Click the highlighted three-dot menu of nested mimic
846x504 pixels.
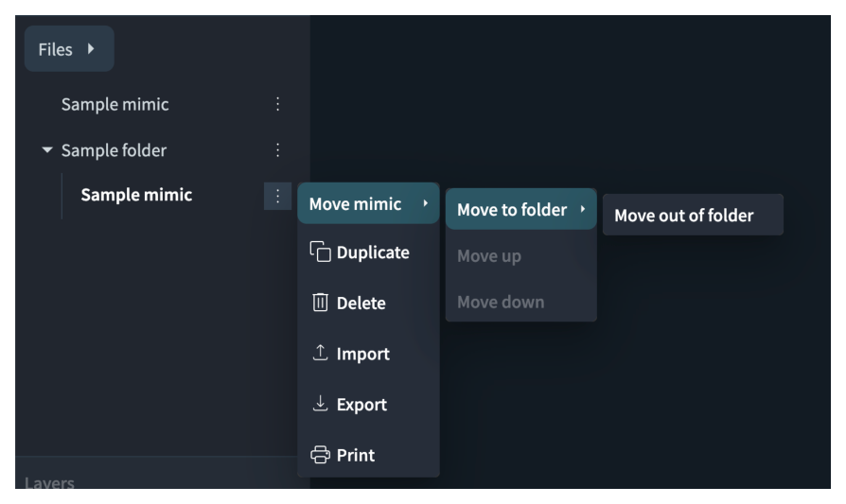277,196
